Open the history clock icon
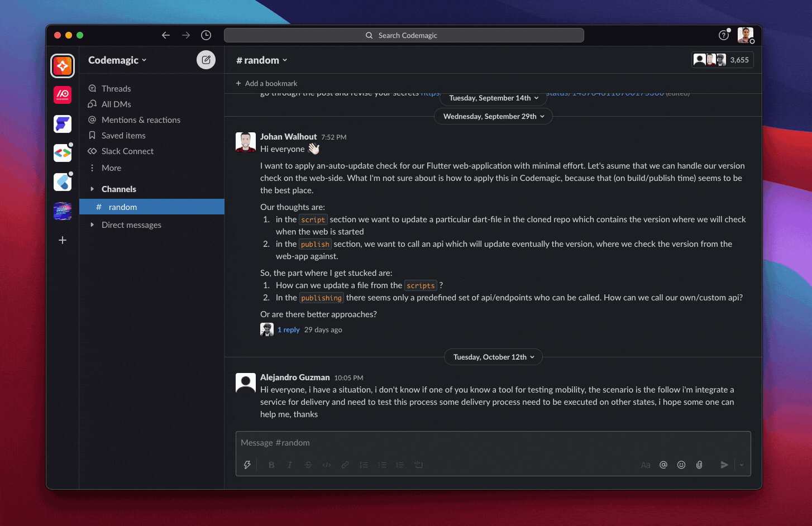This screenshot has height=526, width=812. click(206, 35)
